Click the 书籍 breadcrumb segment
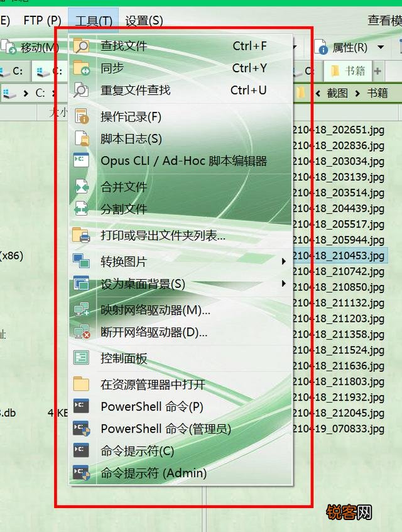The image size is (402, 532). 378,93
